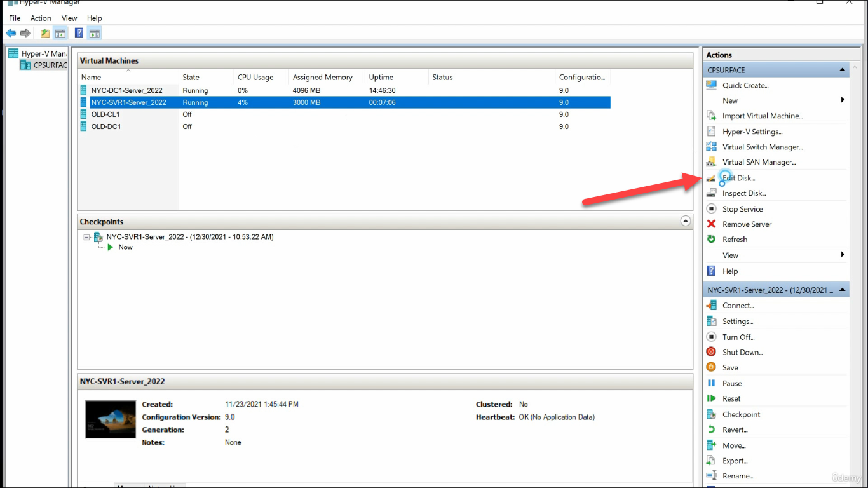868x488 pixels.
Task: Expand the View submenu in Actions
Action: pyautogui.click(x=843, y=254)
